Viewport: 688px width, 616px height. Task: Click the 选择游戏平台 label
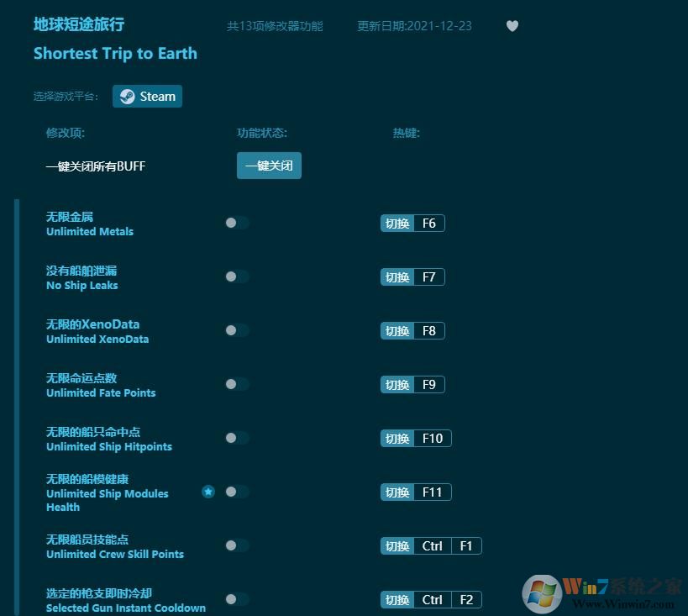(x=66, y=97)
